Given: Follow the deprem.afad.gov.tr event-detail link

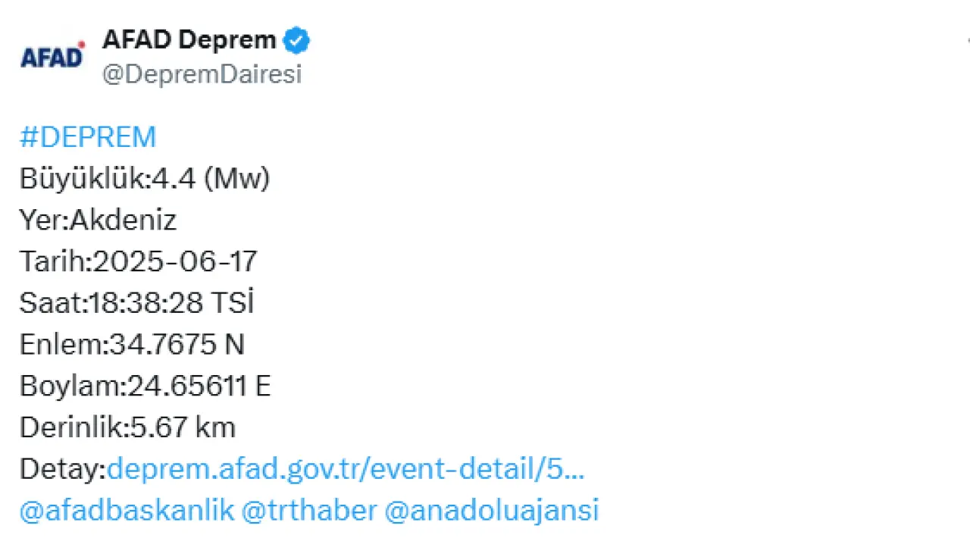Looking at the screenshot, I should click(x=346, y=470).
